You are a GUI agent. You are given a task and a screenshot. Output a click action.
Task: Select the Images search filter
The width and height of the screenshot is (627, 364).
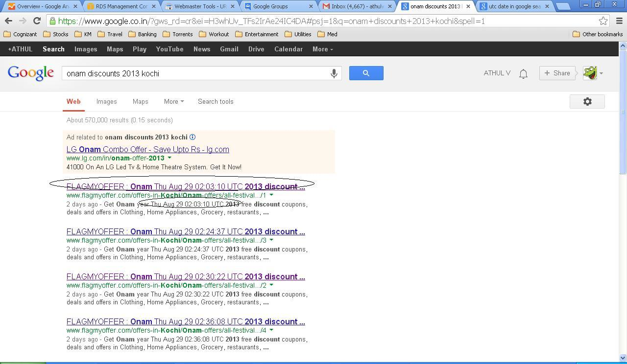[106, 102]
